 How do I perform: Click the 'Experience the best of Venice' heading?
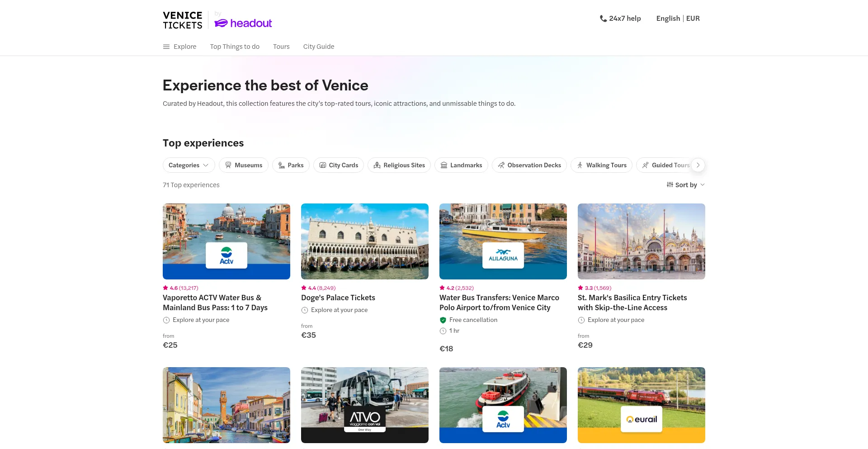[x=265, y=85]
